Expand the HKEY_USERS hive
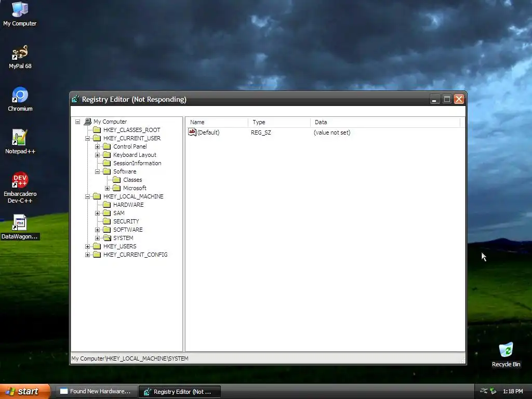This screenshot has height=399, width=532. (87, 246)
